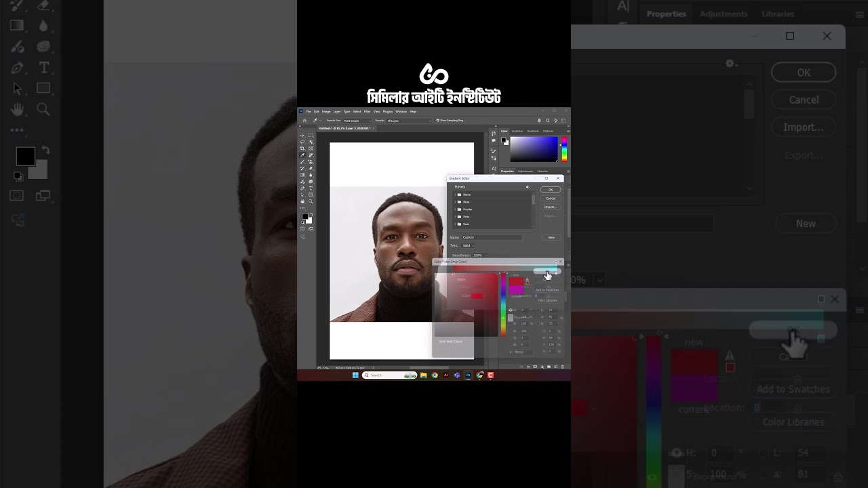Open the File menu

tap(309, 111)
